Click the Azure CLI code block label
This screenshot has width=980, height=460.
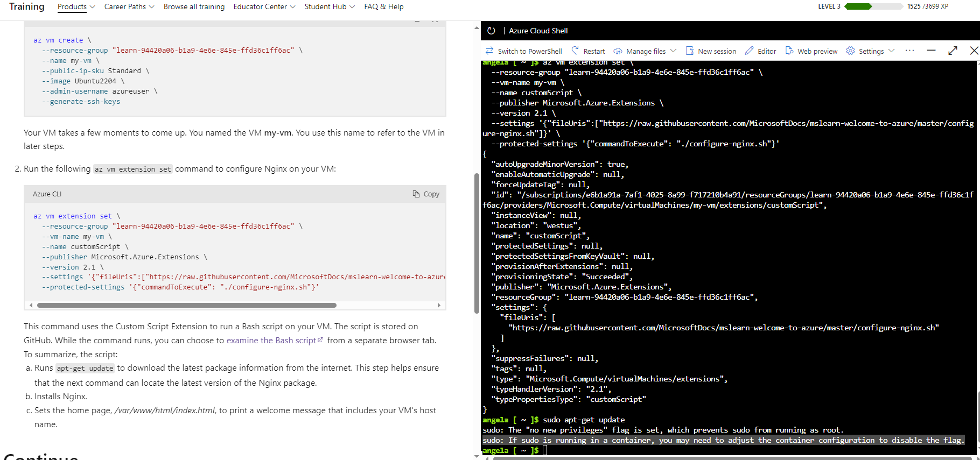click(47, 194)
